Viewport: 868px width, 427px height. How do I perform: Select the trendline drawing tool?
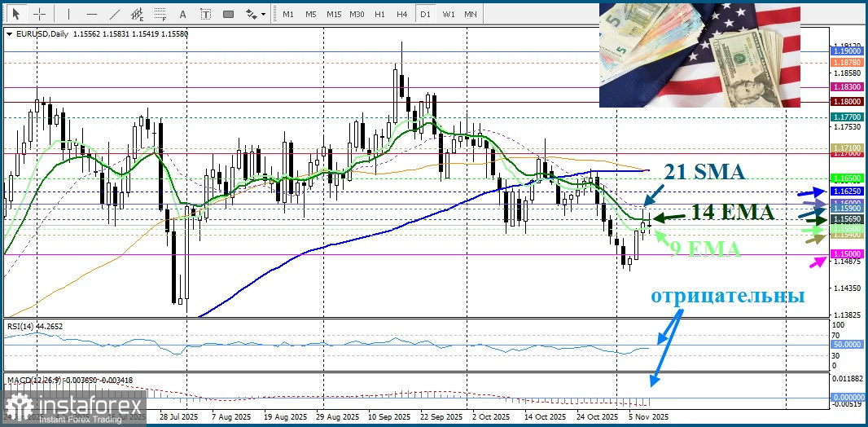[x=115, y=14]
